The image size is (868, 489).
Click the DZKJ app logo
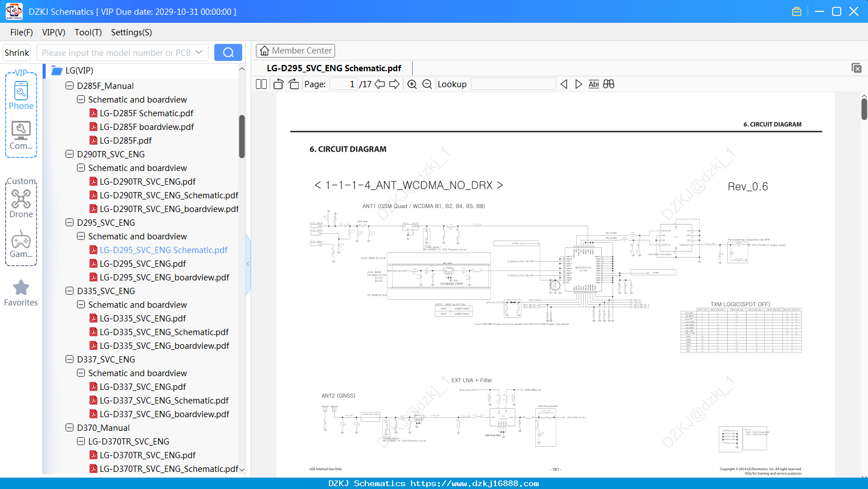tap(14, 11)
